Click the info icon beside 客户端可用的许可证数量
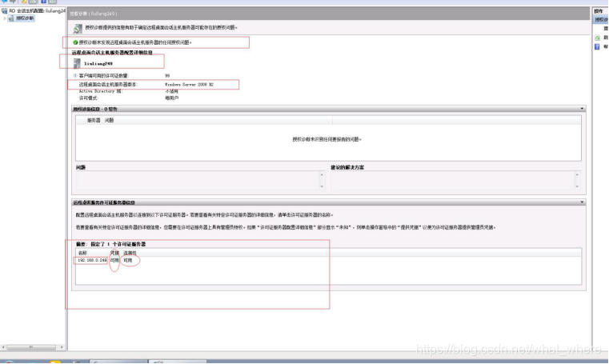This screenshot has width=609, height=364. [x=75, y=76]
